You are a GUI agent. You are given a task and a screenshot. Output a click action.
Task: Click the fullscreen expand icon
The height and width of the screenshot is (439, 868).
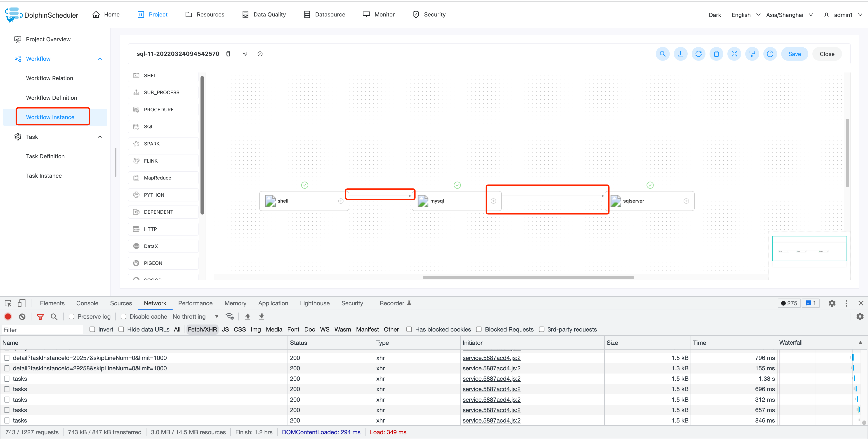[x=734, y=54]
